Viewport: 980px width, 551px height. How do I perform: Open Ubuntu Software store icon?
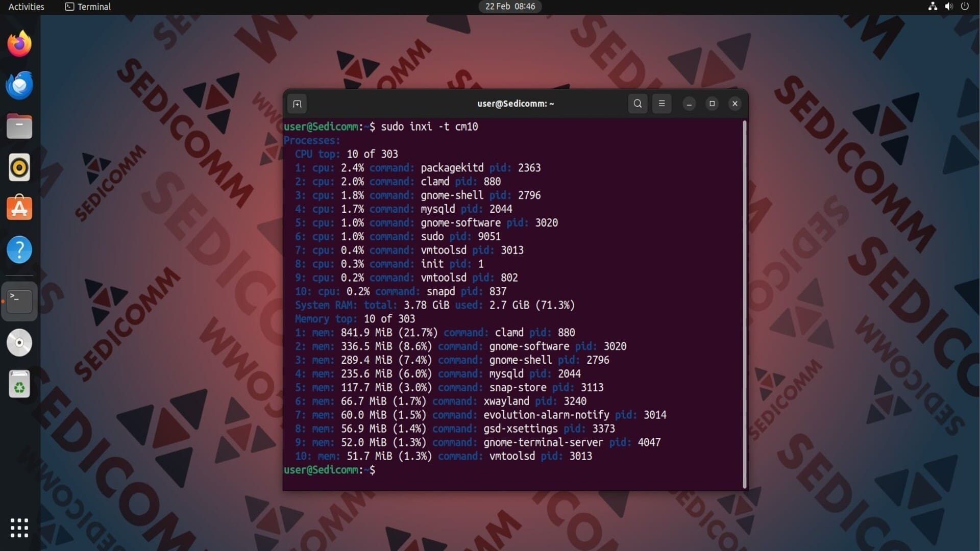pyautogui.click(x=19, y=208)
